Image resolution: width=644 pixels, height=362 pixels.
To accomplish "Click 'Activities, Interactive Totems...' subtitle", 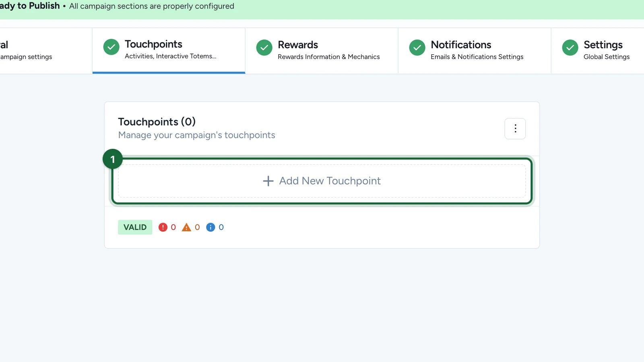I will tap(170, 56).
